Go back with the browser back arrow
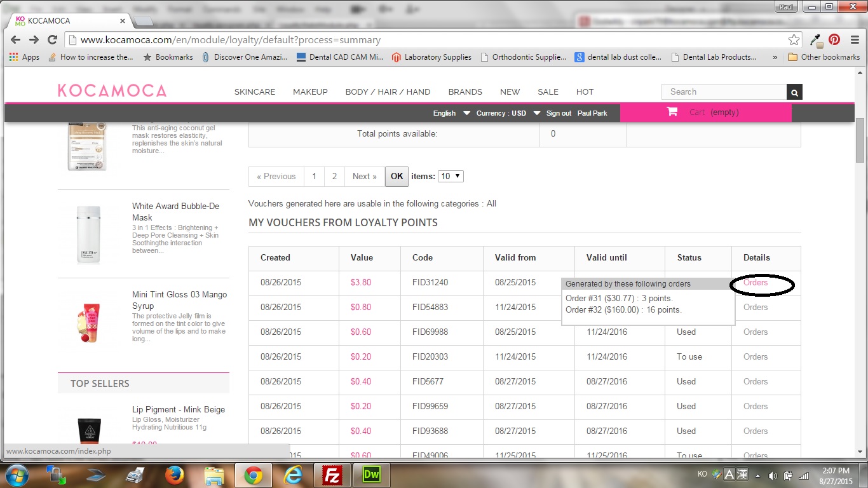The width and height of the screenshot is (868, 488). pos(16,39)
